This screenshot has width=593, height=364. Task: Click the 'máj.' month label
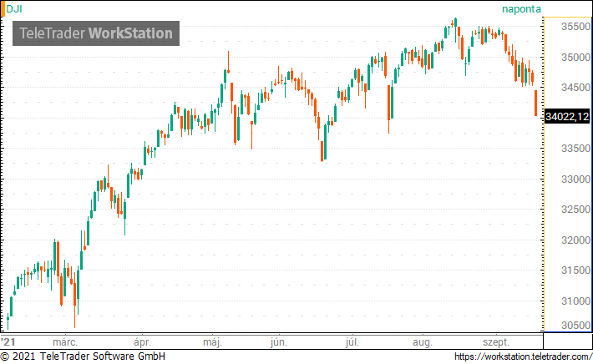tap(212, 342)
